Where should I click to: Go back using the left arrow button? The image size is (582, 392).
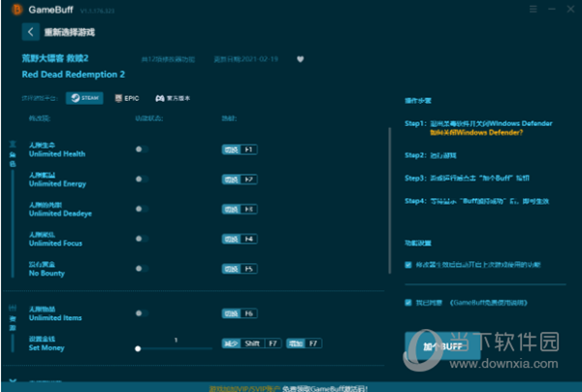30,32
